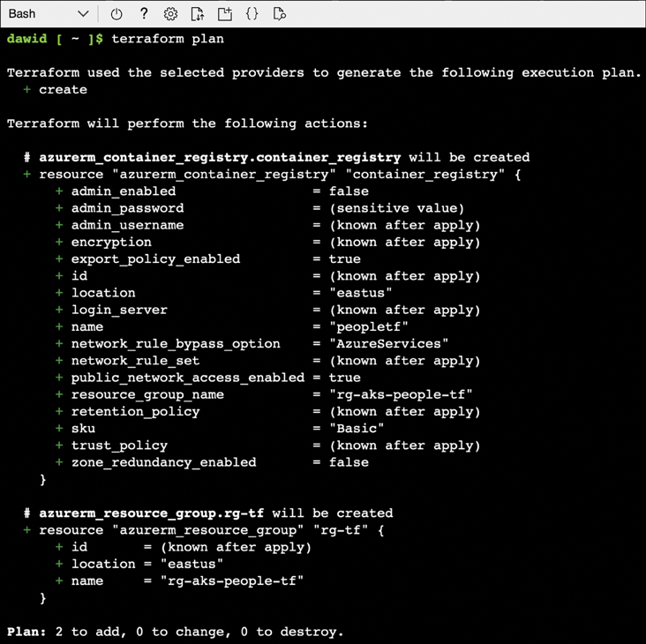Viewport: 646px width, 644px height.
Task: Open help via the question mark icon
Action: [x=144, y=14]
